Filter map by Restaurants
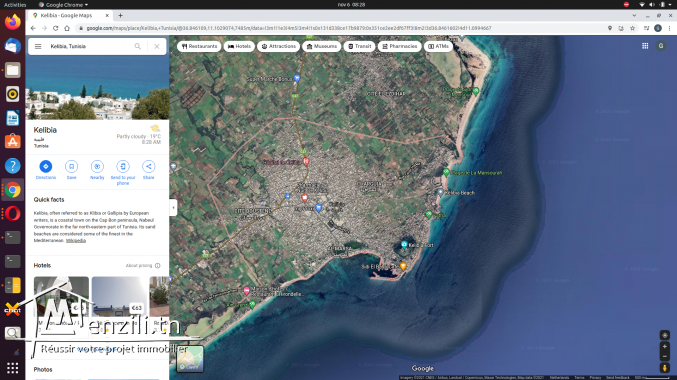The height and width of the screenshot is (380, 677). [x=199, y=46]
